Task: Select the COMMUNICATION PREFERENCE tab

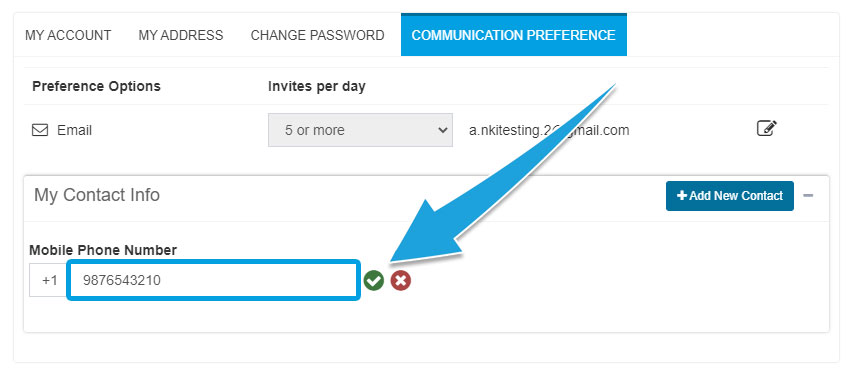Action: coord(514,35)
